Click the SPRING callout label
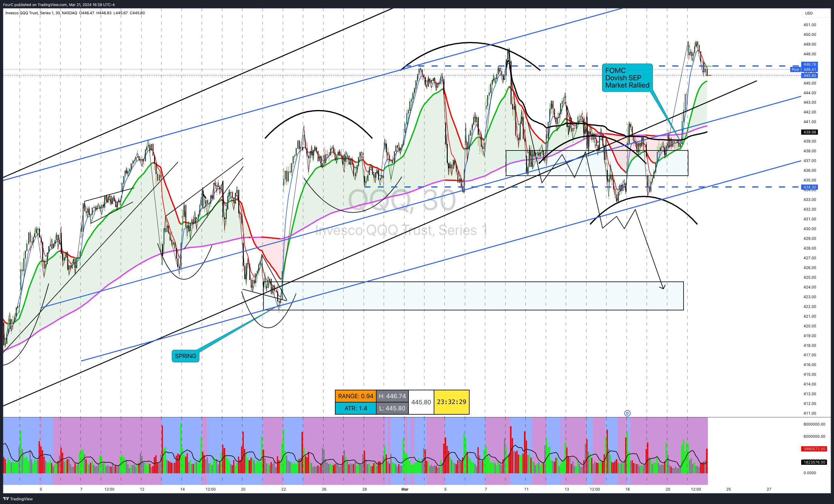This screenshot has height=504, width=834. pos(185,356)
